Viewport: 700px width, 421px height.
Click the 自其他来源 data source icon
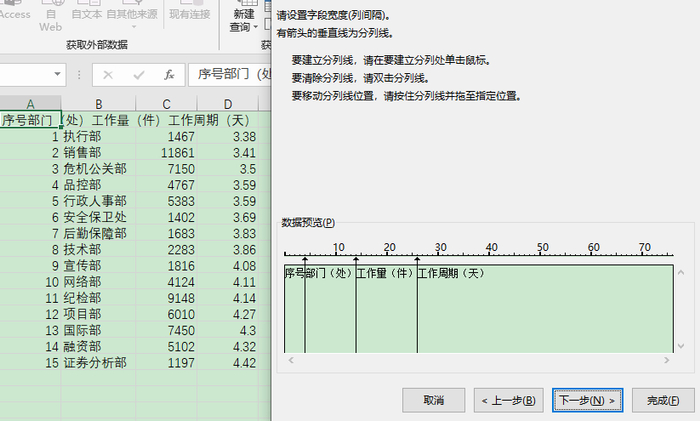click(132, 13)
